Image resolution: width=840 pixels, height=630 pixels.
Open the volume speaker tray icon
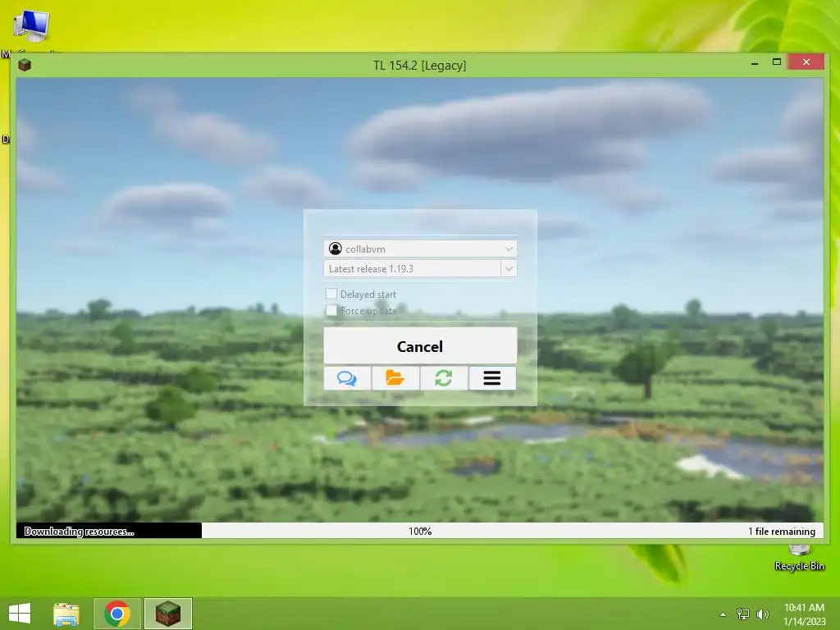pyautogui.click(x=763, y=614)
